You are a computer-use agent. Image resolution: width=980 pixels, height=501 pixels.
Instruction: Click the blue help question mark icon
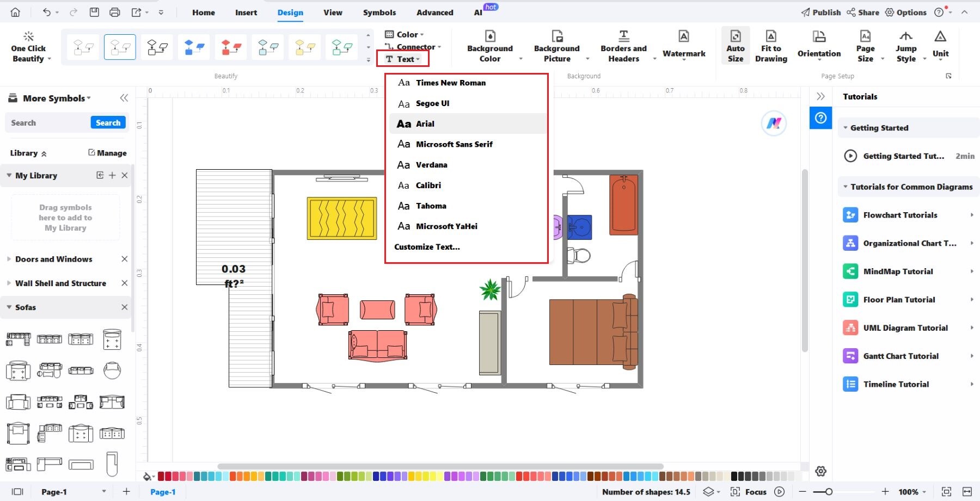tap(820, 118)
